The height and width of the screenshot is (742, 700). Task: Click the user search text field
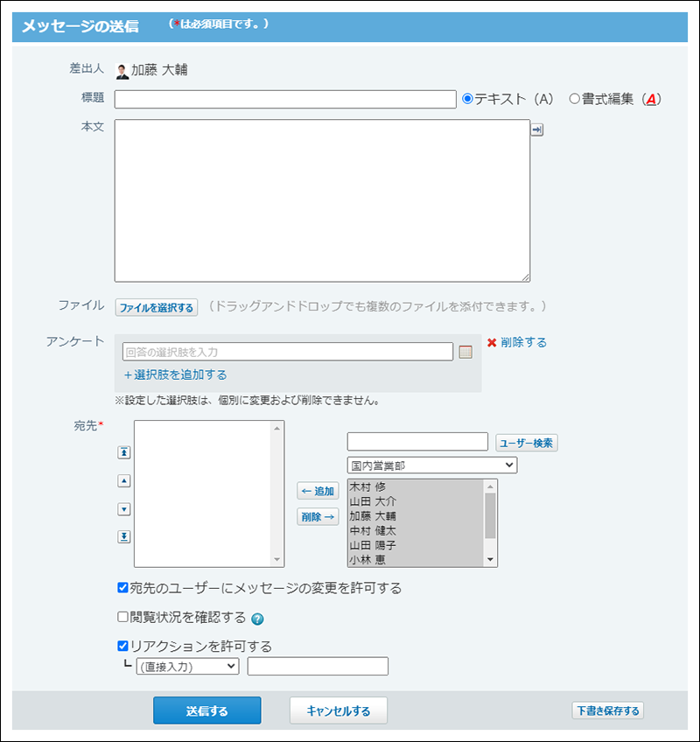pos(417,442)
